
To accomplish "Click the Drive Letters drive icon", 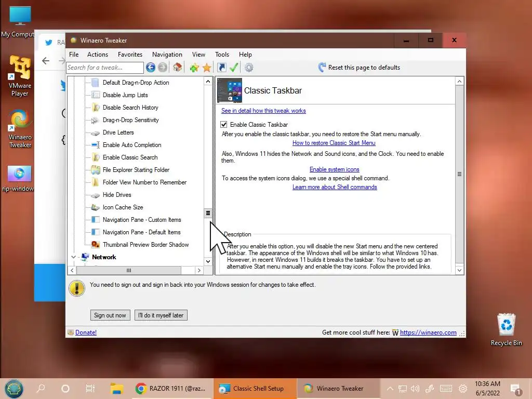I will pyautogui.click(x=96, y=132).
